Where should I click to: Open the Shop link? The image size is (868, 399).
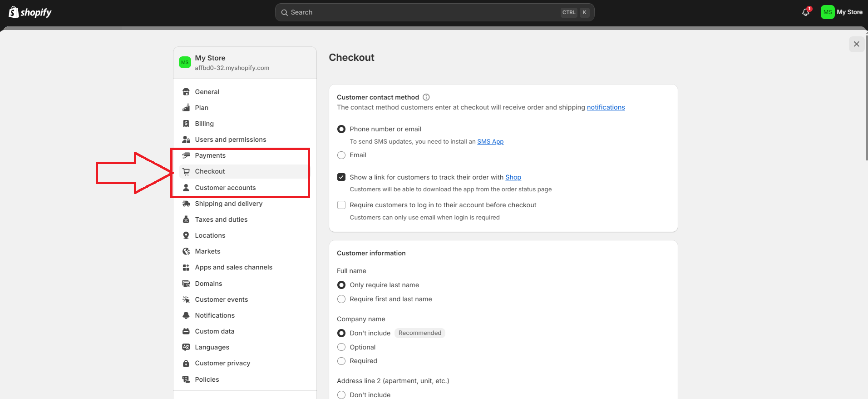[x=513, y=177]
